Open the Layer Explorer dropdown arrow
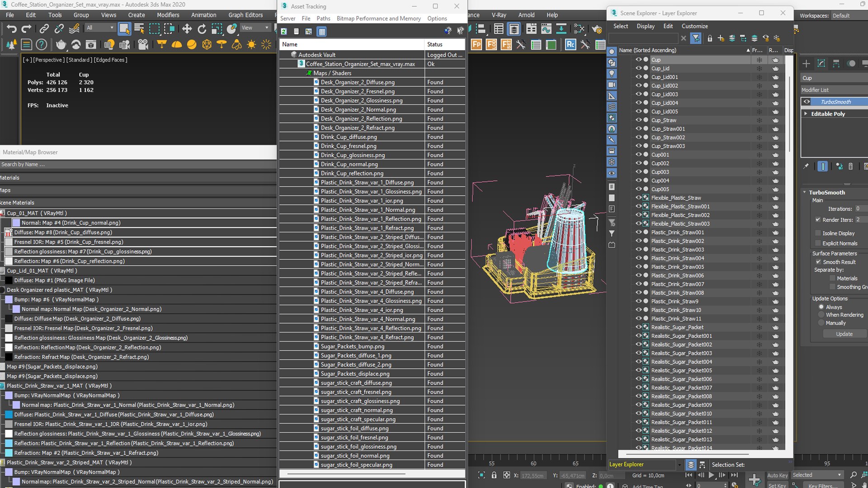 (x=679, y=465)
